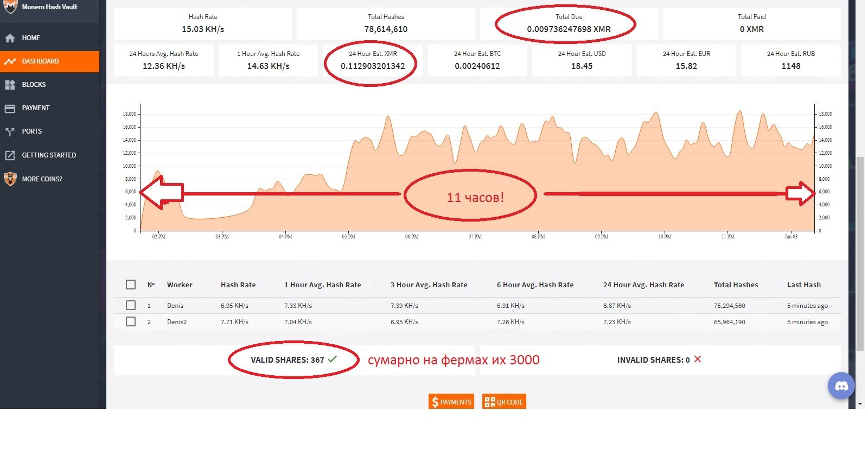Open the Blocks menu item

34,85
